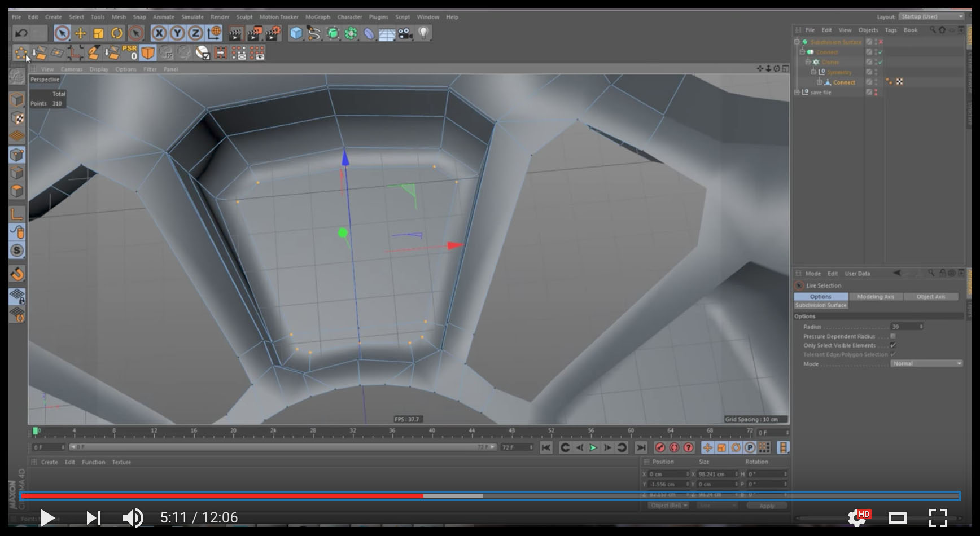Screen dimensions: 980x536
Task: Add a Light bulb object
Action: (x=423, y=33)
